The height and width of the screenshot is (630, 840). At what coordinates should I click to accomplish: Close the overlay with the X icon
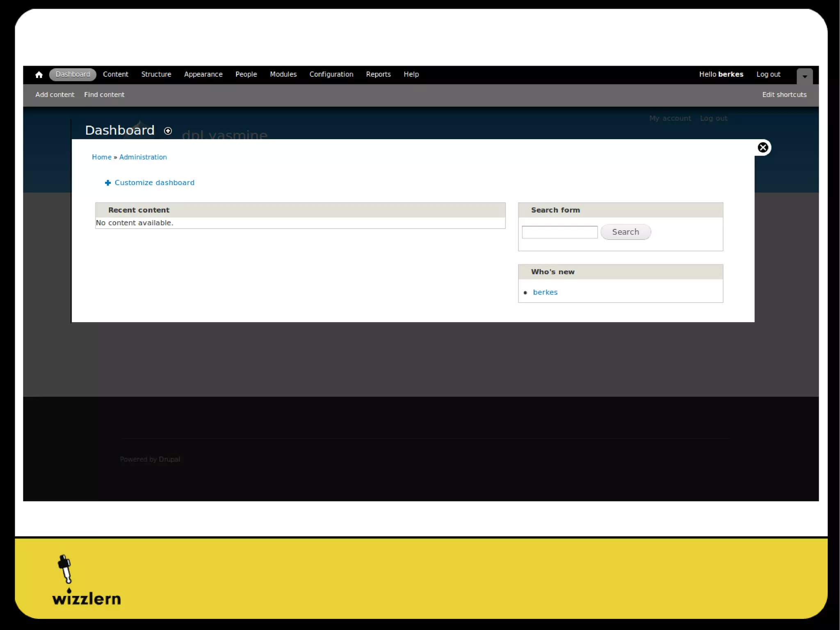pyautogui.click(x=762, y=147)
